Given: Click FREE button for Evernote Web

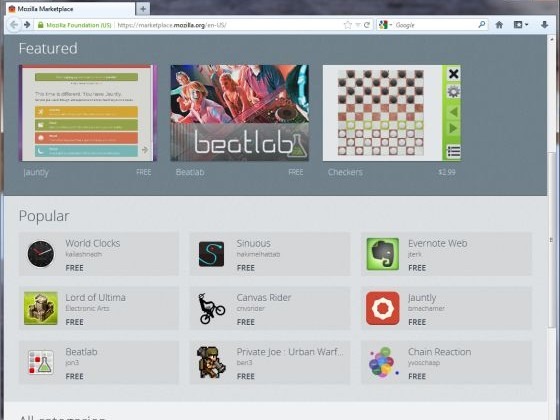Looking at the screenshot, I should coord(417,268).
